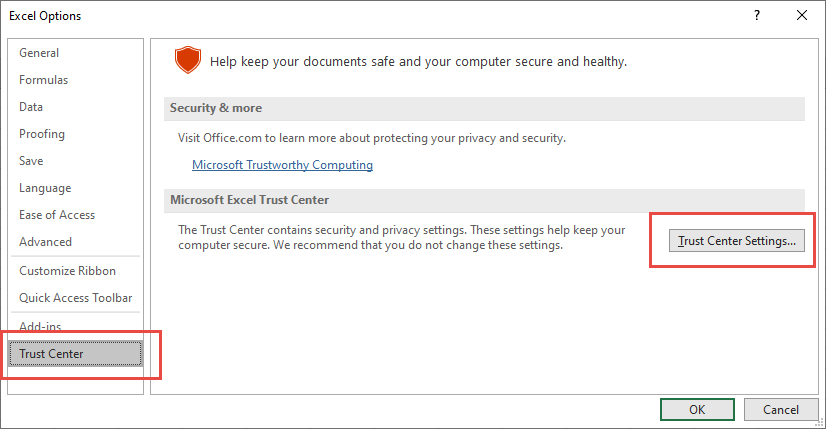The image size is (826, 429).
Task: Open the Advanced options category
Action: 45,242
